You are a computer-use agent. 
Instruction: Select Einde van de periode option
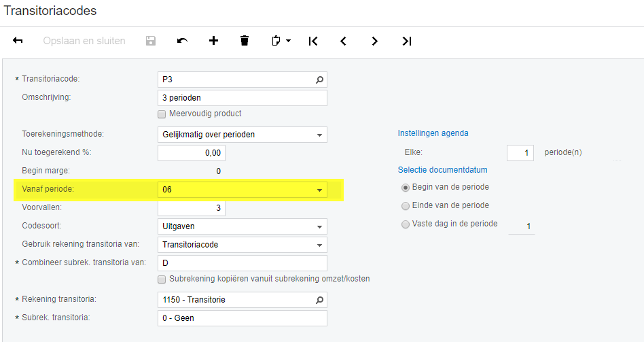(x=406, y=205)
